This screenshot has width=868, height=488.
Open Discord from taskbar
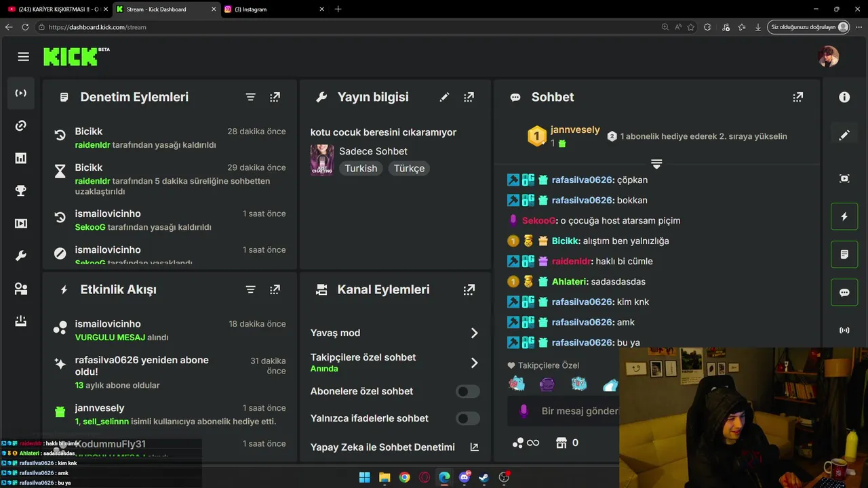[x=465, y=477]
